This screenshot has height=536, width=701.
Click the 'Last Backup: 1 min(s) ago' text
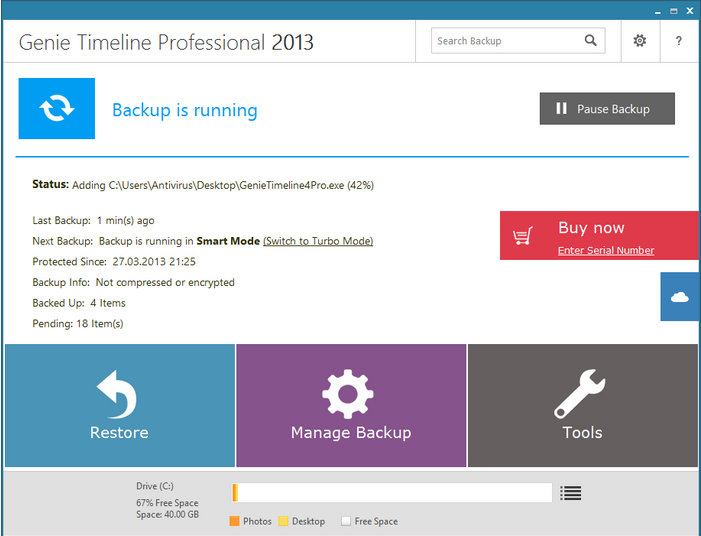(93, 220)
